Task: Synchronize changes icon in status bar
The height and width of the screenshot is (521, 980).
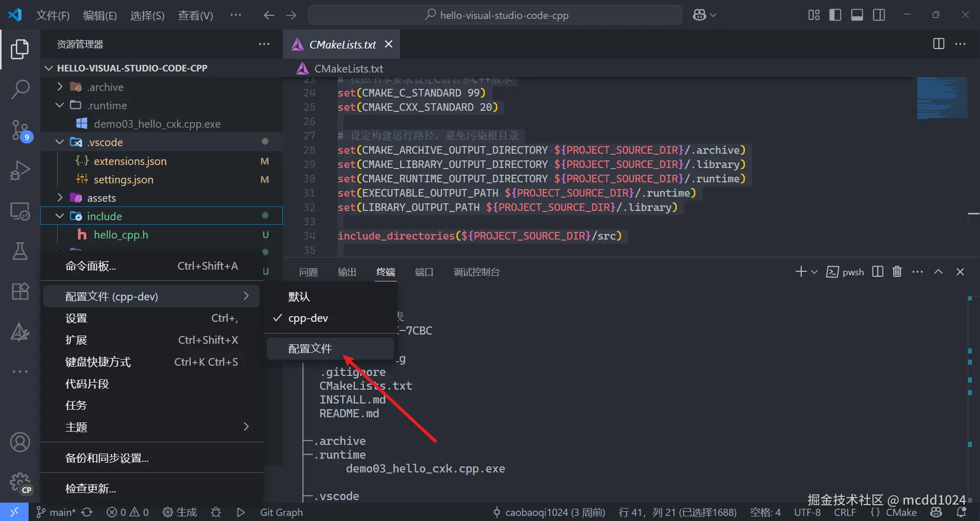Action: point(87,512)
